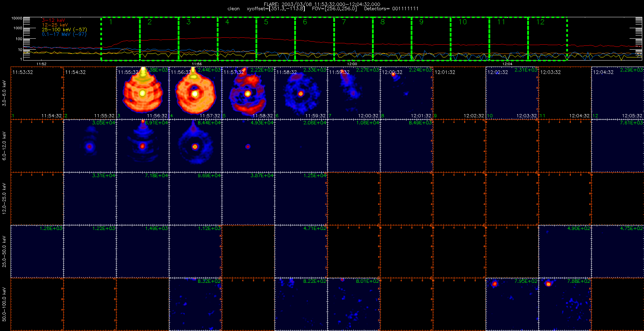
Task: Click the xyoffset=[351.3,-113.8] text
Action: [x=276, y=8]
